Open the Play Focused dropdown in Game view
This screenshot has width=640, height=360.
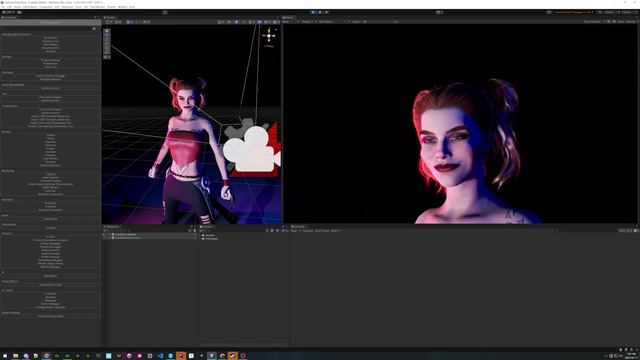tap(594, 22)
